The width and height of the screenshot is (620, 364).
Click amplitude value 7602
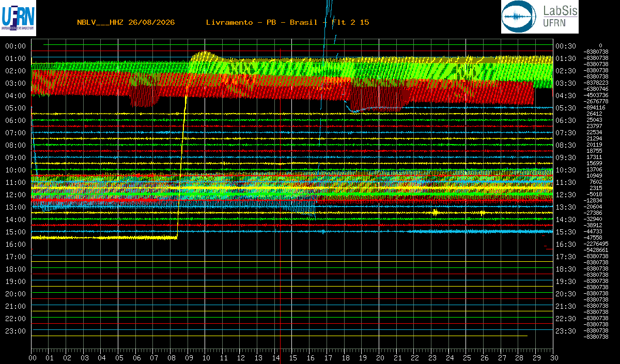pos(595,182)
